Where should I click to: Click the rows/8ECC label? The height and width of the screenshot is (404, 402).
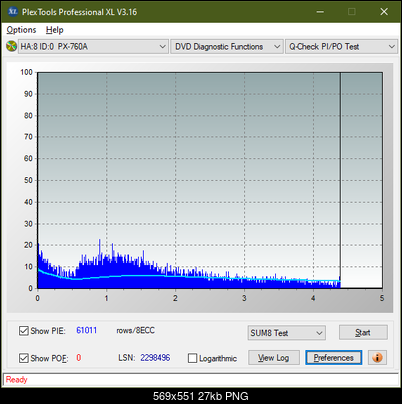click(x=135, y=330)
